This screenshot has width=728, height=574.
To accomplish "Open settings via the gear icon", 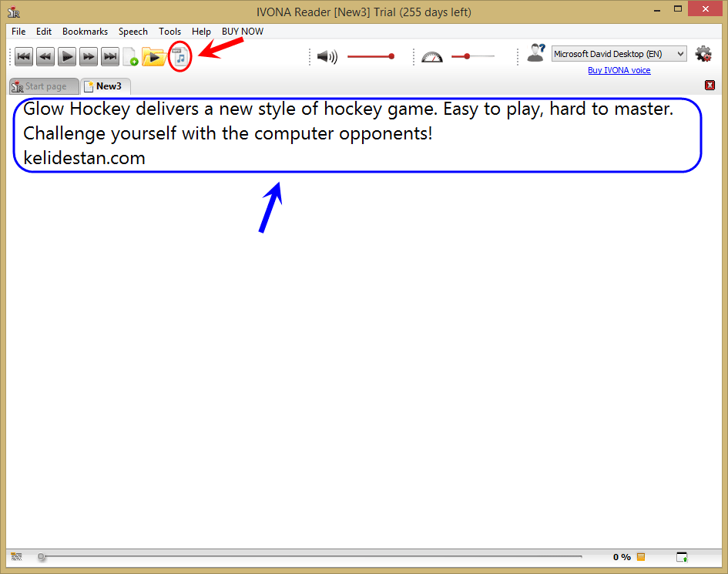I will tap(703, 54).
